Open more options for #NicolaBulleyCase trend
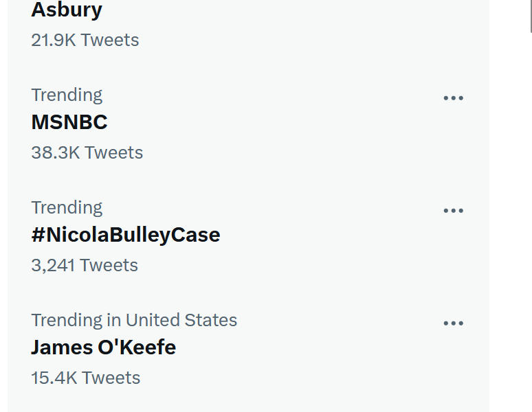 [453, 211]
